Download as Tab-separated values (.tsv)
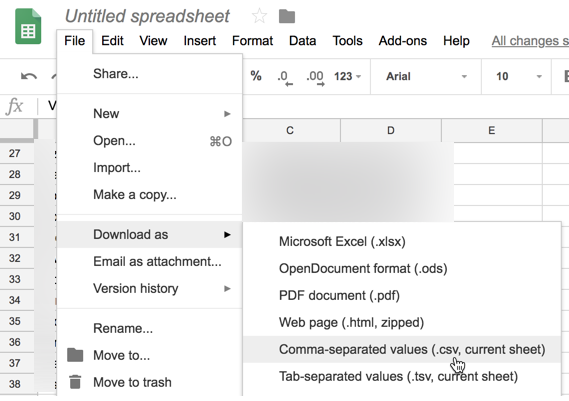This screenshot has height=401, width=569. 402,376
